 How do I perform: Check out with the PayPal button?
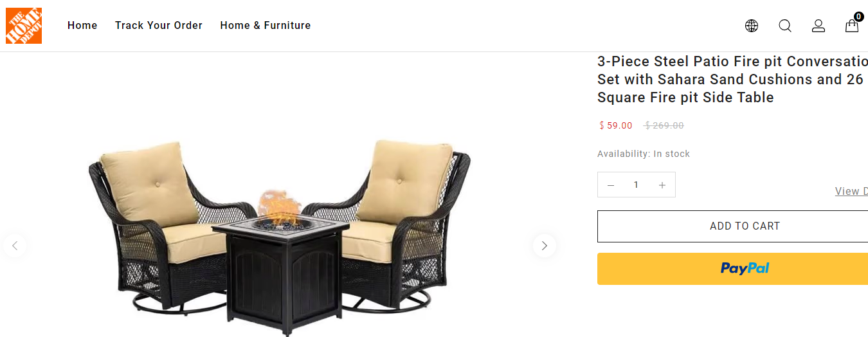click(732, 269)
